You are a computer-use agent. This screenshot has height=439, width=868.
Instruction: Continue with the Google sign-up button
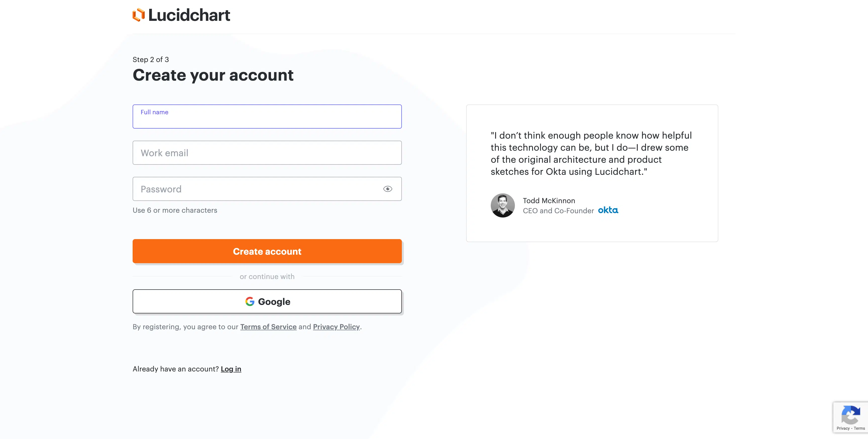[x=267, y=302]
